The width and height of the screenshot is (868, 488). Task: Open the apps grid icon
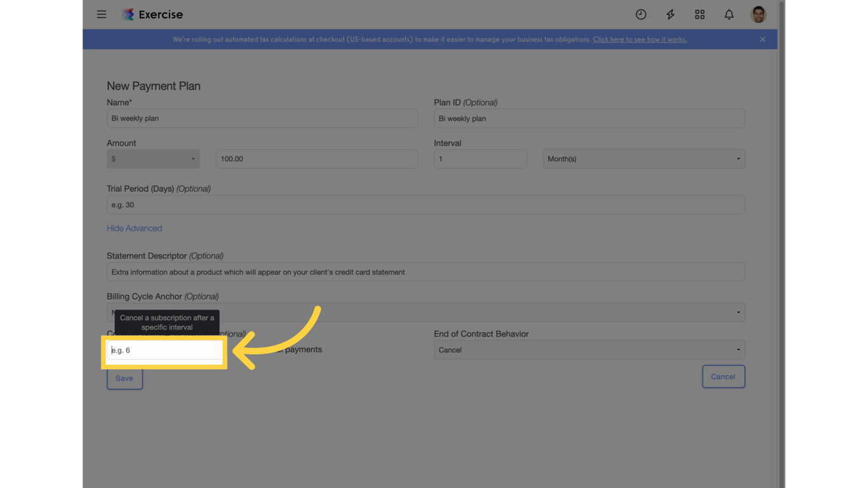pyautogui.click(x=700, y=14)
